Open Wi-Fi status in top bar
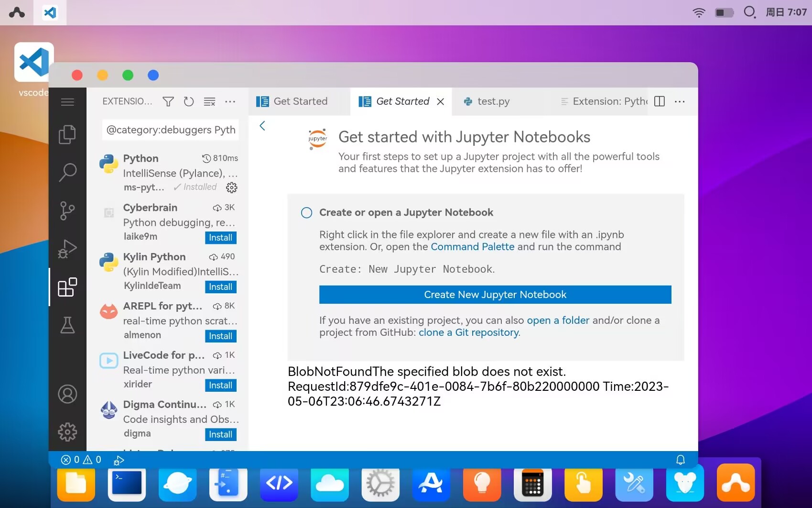 pyautogui.click(x=699, y=12)
